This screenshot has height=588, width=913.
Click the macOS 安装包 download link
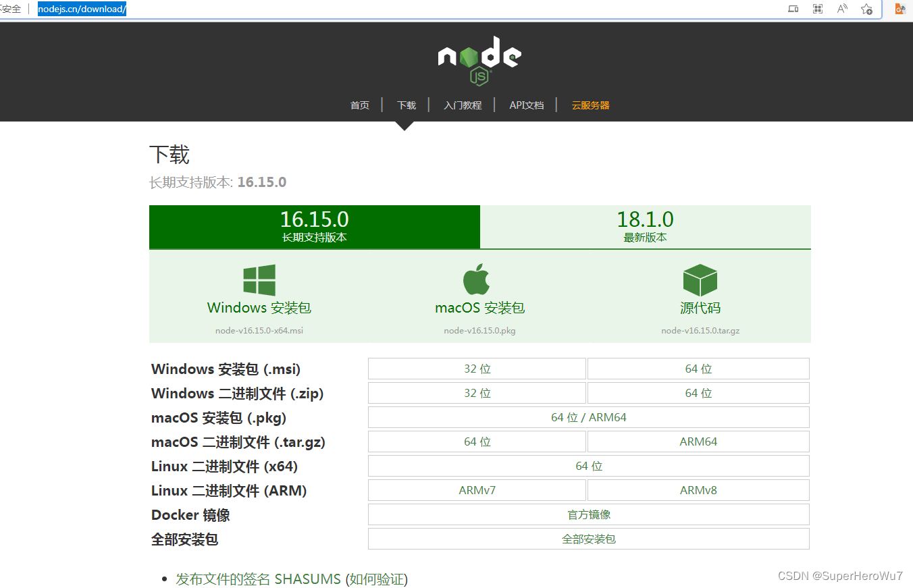tap(479, 308)
